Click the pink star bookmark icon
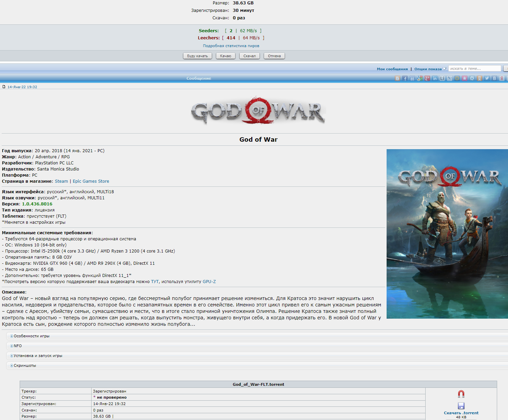Screen dimensions: 508x420 click(x=465, y=78)
